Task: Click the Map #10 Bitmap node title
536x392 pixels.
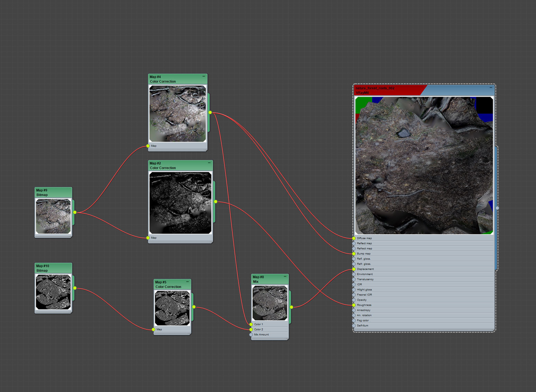Action: coord(53,268)
